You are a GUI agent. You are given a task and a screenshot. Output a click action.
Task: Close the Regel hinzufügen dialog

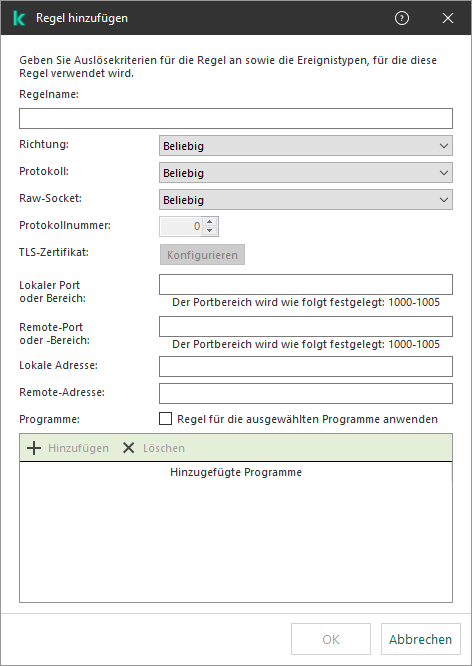pyautogui.click(x=448, y=18)
